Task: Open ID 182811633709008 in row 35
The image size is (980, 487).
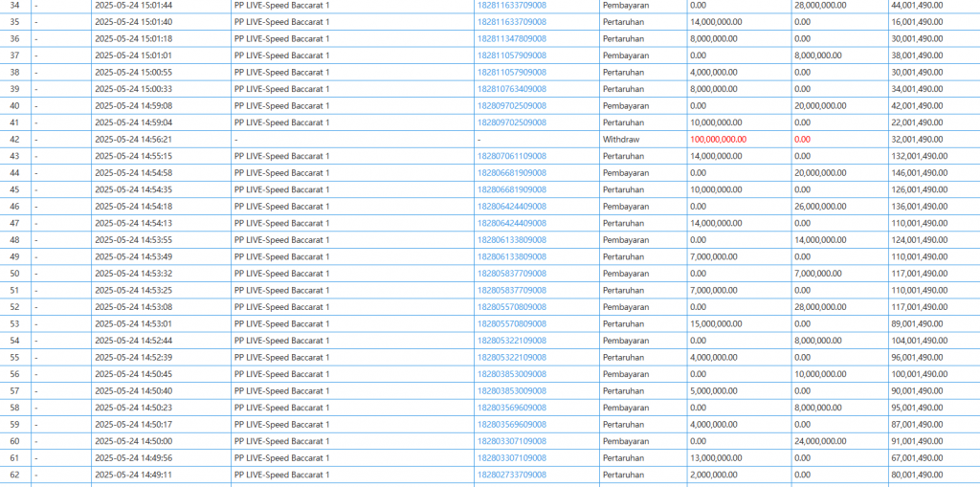Action: click(512, 22)
